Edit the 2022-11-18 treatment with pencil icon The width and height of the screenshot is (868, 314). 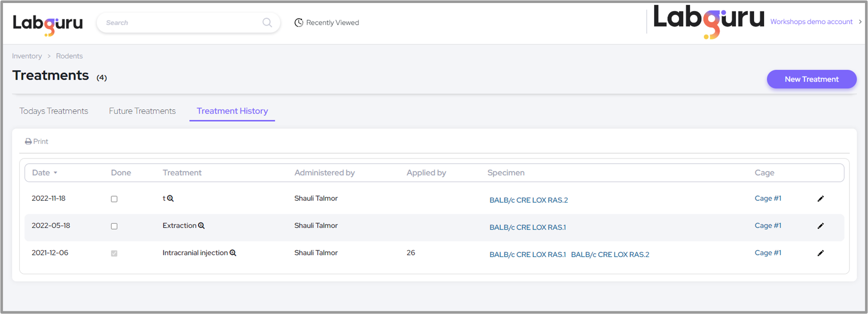tap(821, 199)
